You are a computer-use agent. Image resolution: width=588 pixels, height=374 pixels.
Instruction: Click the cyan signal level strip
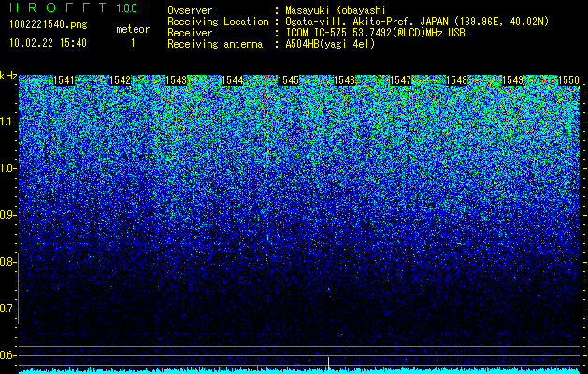coord(299,371)
